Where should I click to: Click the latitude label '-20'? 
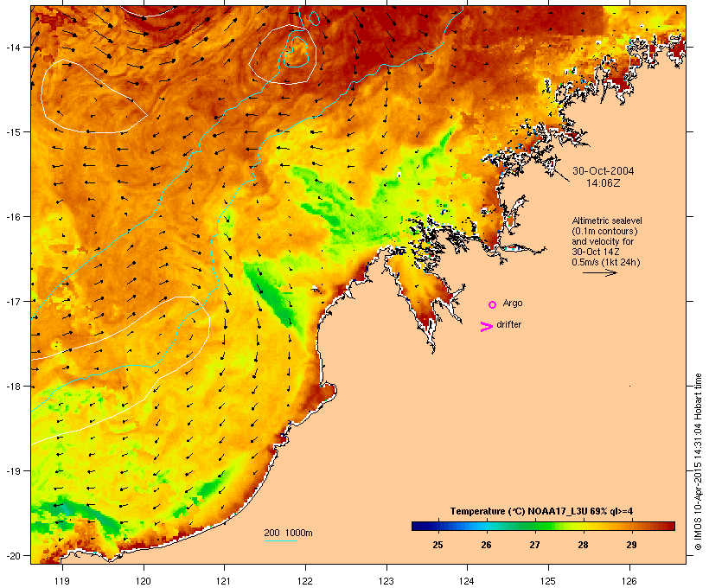point(12,555)
